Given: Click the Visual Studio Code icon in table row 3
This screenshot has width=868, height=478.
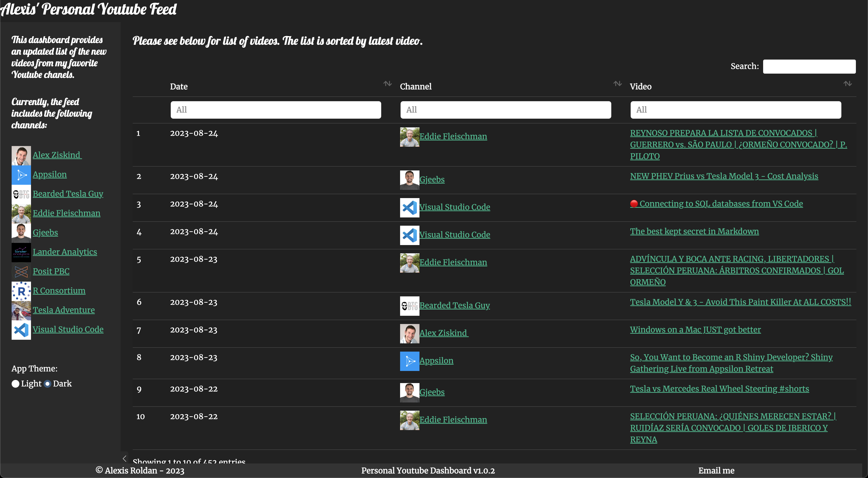Looking at the screenshot, I should point(409,208).
